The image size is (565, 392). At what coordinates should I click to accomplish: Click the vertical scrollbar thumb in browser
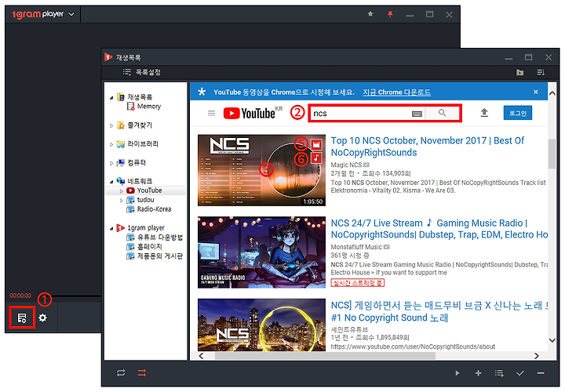click(x=552, y=154)
